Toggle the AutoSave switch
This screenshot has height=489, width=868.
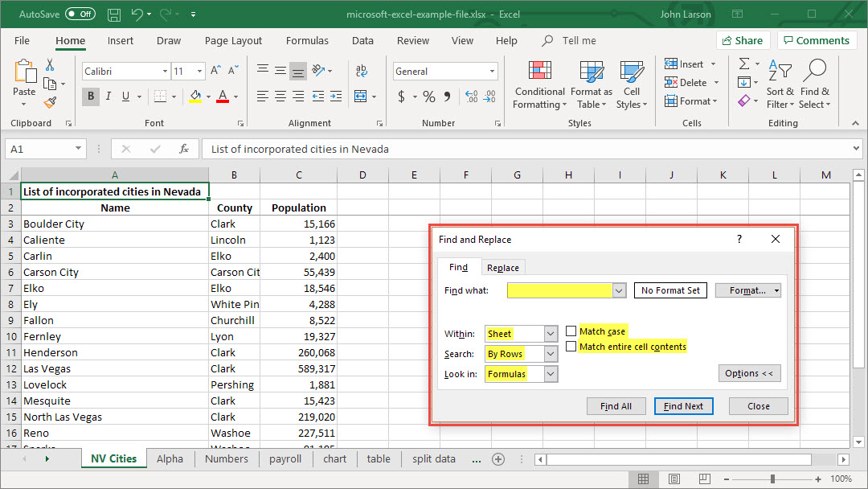pos(80,14)
